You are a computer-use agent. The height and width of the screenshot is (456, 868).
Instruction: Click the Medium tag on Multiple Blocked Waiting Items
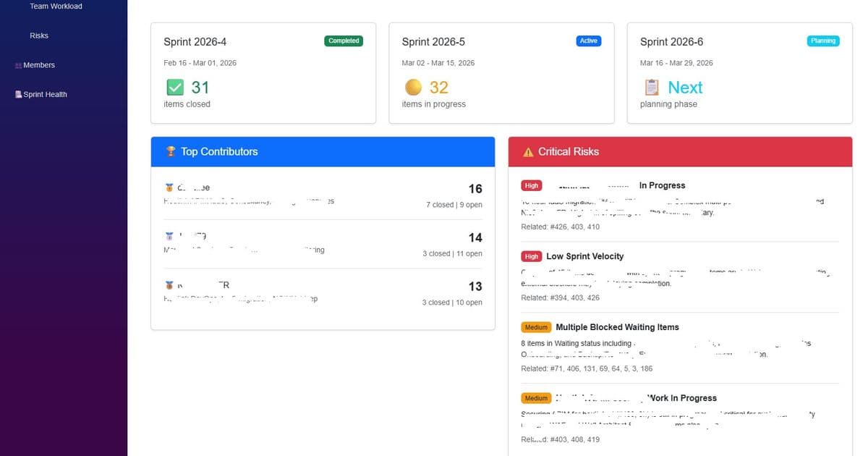[x=536, y=327]
